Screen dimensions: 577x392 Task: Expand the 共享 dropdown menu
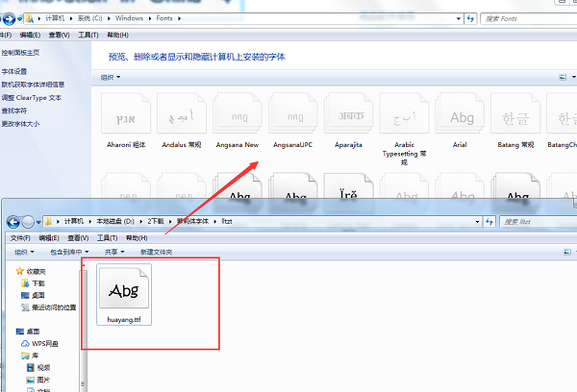click(x=113, y=252)
